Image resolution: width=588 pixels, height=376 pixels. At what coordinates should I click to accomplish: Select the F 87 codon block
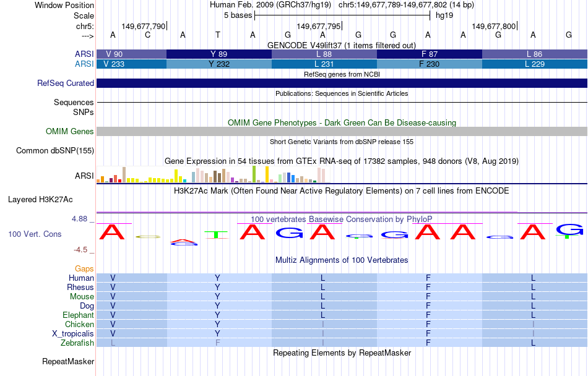(430, 54)
